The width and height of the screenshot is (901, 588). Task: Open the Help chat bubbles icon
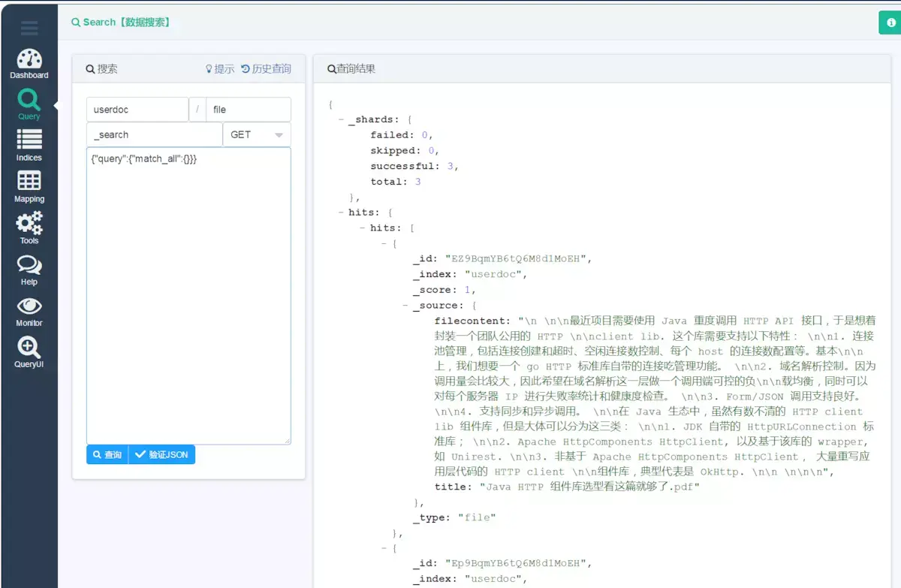pyautogui.click(x=29, y=265)
